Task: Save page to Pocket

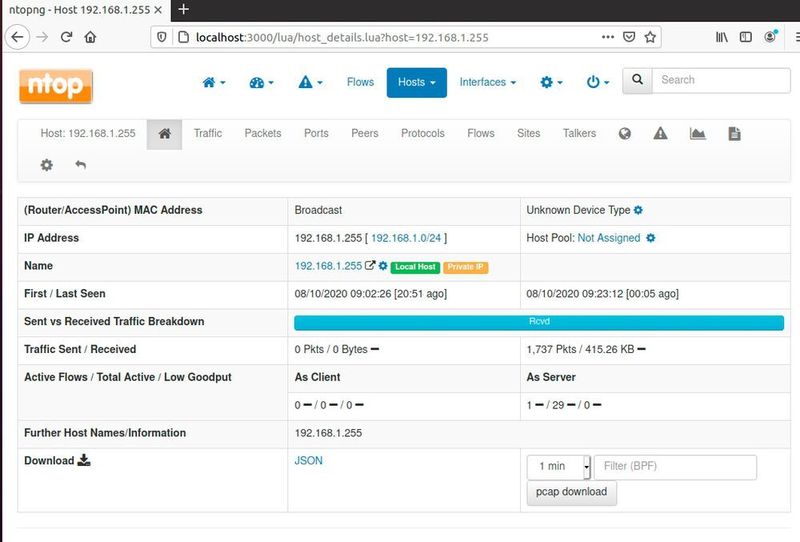Action: tap(629, 37)
